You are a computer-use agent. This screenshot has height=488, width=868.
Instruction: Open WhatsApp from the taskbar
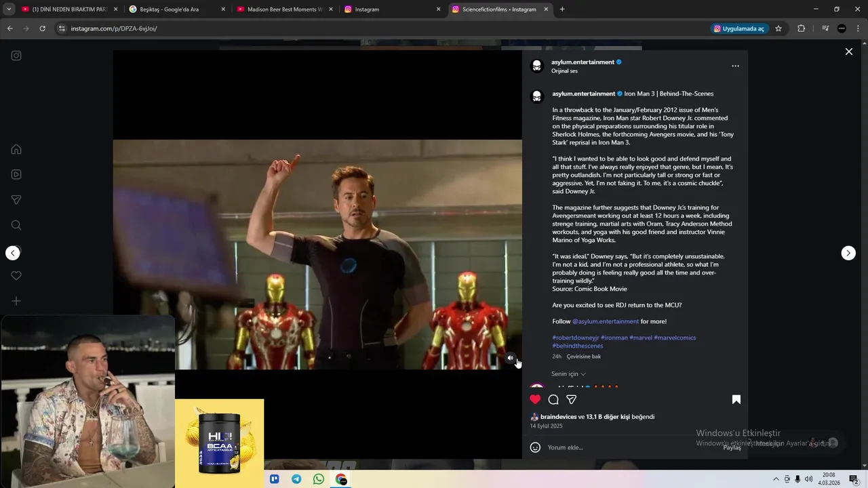point(319,479)
